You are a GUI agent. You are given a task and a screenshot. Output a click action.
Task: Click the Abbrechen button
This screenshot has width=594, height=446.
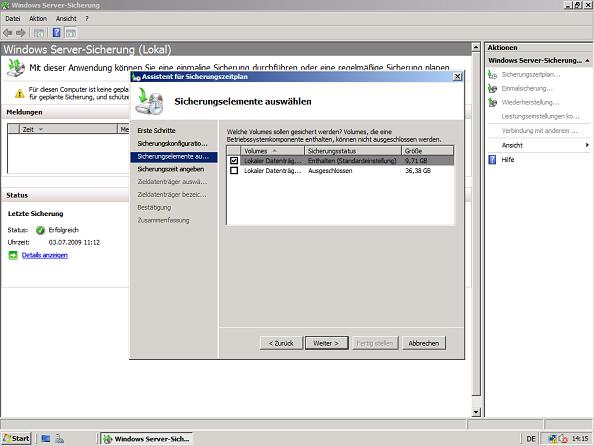tap(424, 343)
